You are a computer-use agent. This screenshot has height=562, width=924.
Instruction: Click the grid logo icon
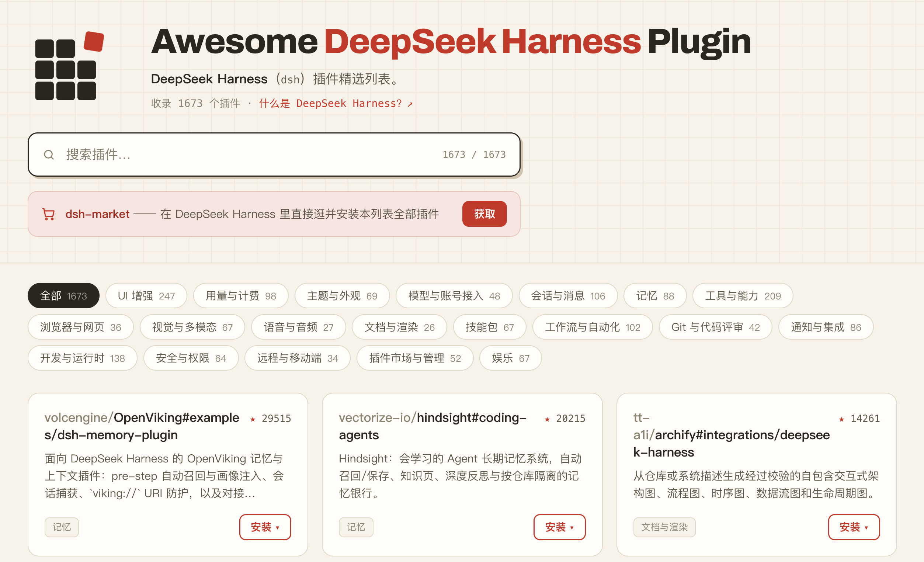point(70,66)
